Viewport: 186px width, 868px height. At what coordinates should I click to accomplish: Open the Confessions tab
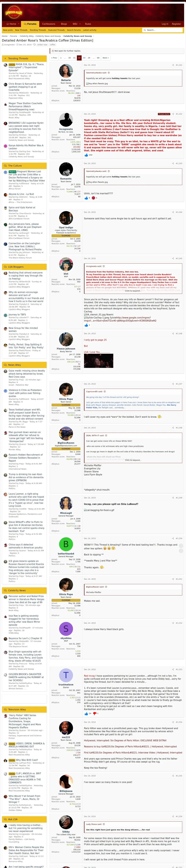[x=49, y=24]
